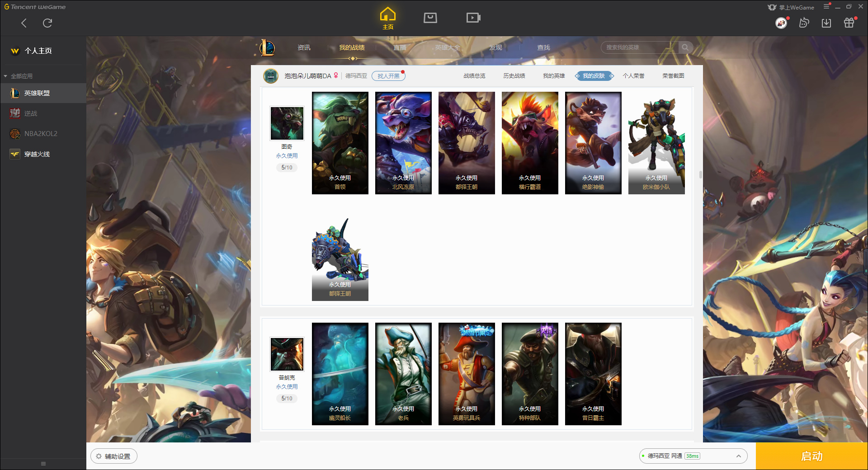Open the 发现 tab
The image size is (868, 470).
[x=495, y=47]
